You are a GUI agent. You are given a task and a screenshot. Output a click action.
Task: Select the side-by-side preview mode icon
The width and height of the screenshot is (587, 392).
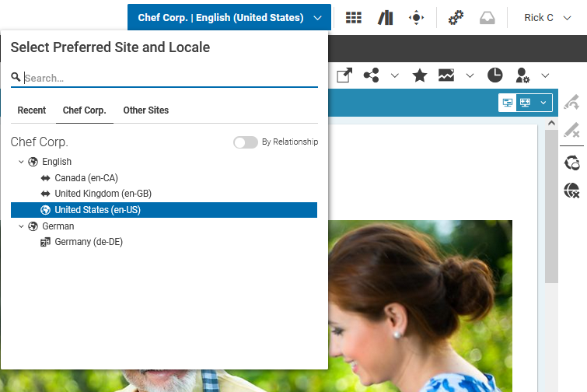click(x=526, y=103)
